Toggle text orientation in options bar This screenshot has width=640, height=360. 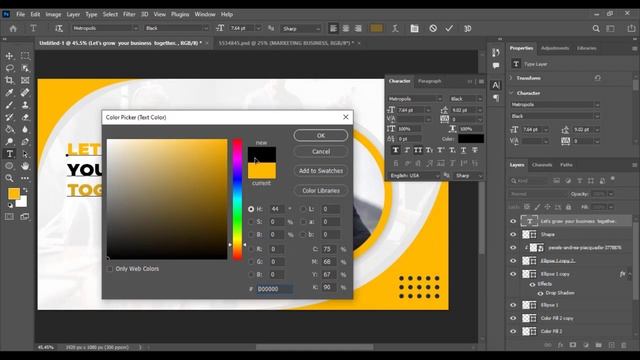click(59, 28)
